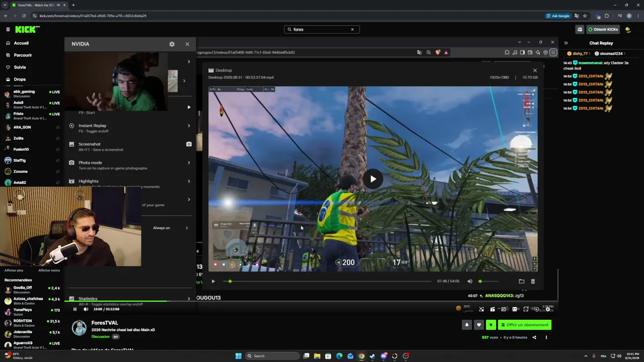644x362 pixels.
Task: Collapse the Chat Replay panel
Action: pyautogui.click(x=566, y=43)
